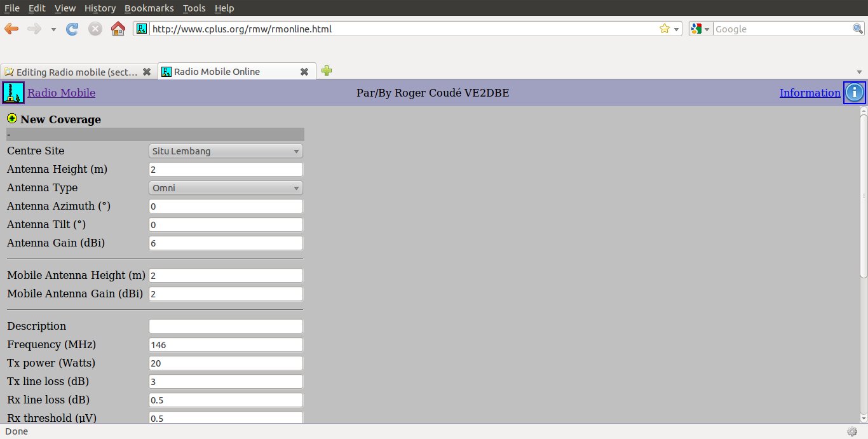Image resolution: width=868 pixels, height=439 pixels.
Task: Click the empty Description field
Action: click(226, 326)
